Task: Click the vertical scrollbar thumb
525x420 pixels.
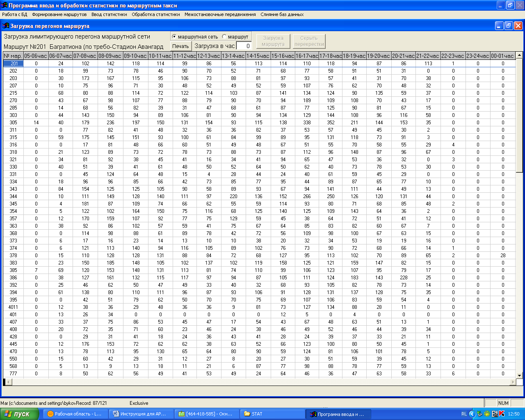Action: coord(519,116)
